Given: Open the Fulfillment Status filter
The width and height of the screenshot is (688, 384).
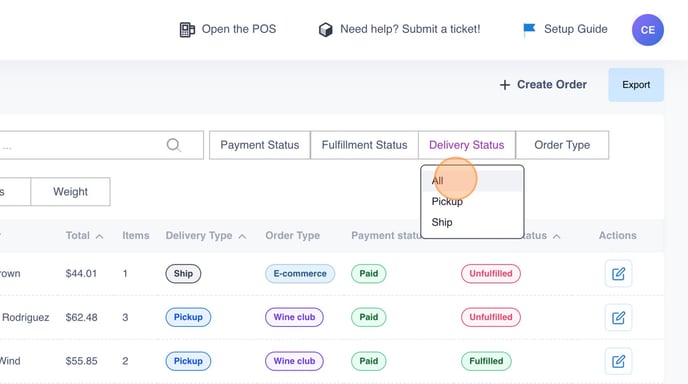Looking at the screenshot, I should (364, 145).
